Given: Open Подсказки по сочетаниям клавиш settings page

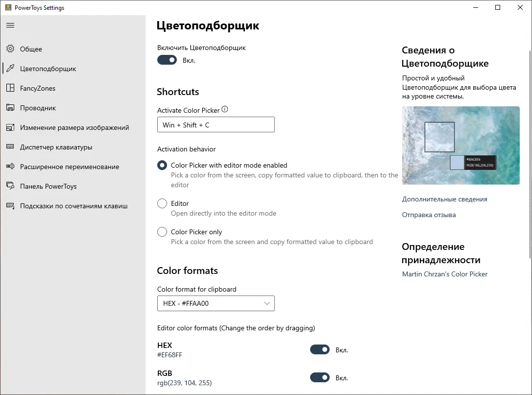Looking at the screenshot, I should point(73,206).
